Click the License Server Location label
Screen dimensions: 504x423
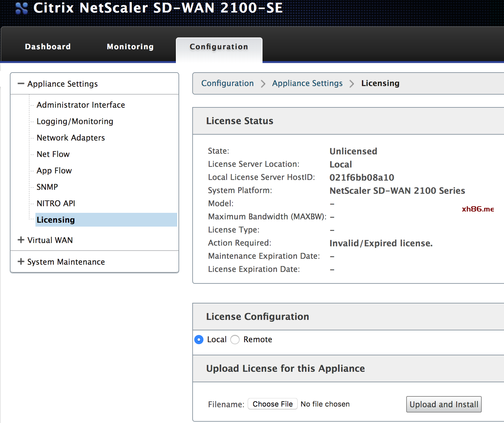click(254, 164)
